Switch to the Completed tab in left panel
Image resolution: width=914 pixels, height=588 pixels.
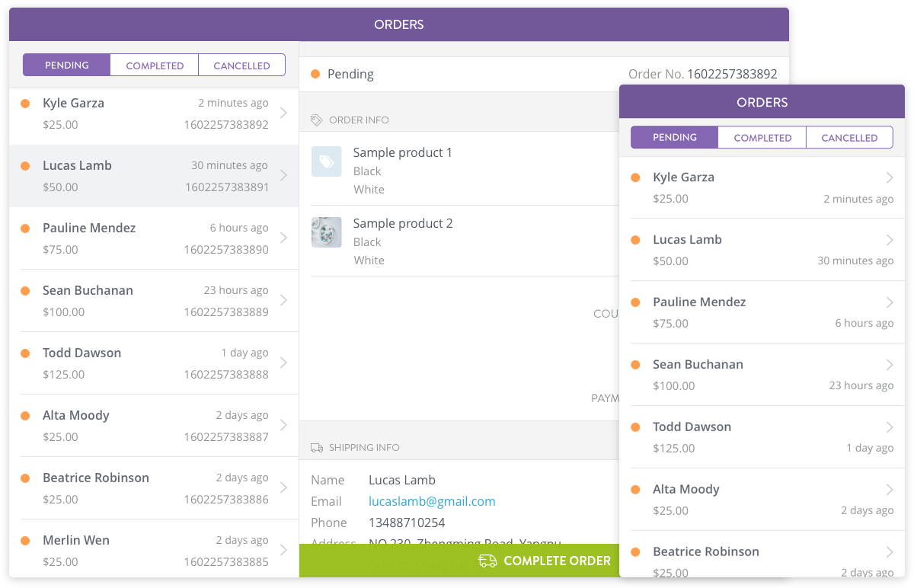pos(155,66)
